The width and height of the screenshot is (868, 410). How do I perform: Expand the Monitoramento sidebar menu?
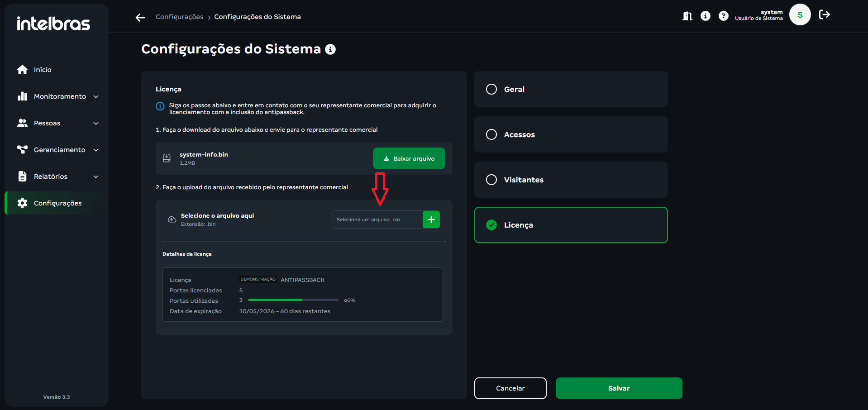pos(59,96)
